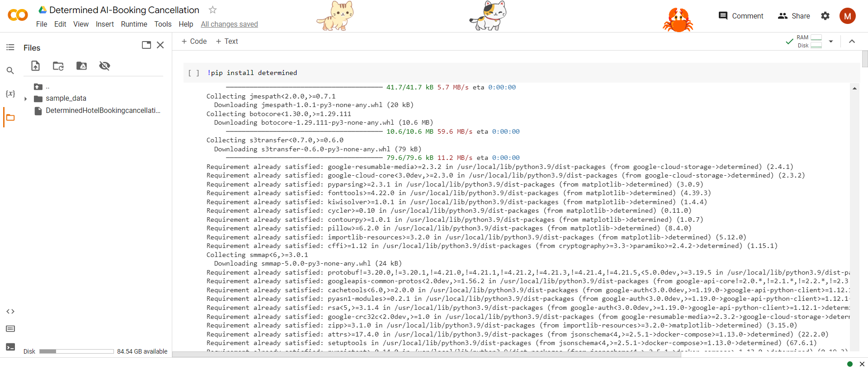This screenshot has width=868, height=369.
Task: Toggle show hidden files eye icon
Action: 104,66
